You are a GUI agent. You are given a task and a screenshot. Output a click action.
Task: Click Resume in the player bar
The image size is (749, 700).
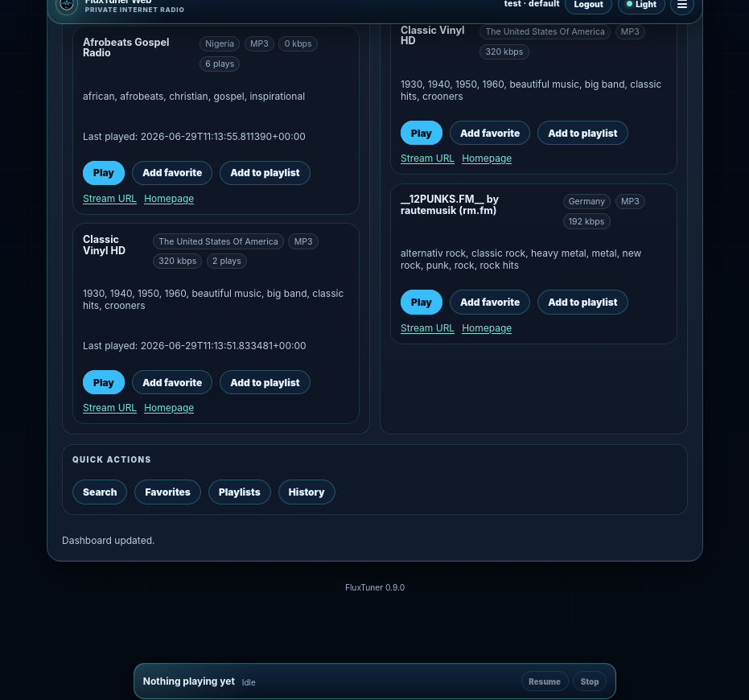point(545,681)
